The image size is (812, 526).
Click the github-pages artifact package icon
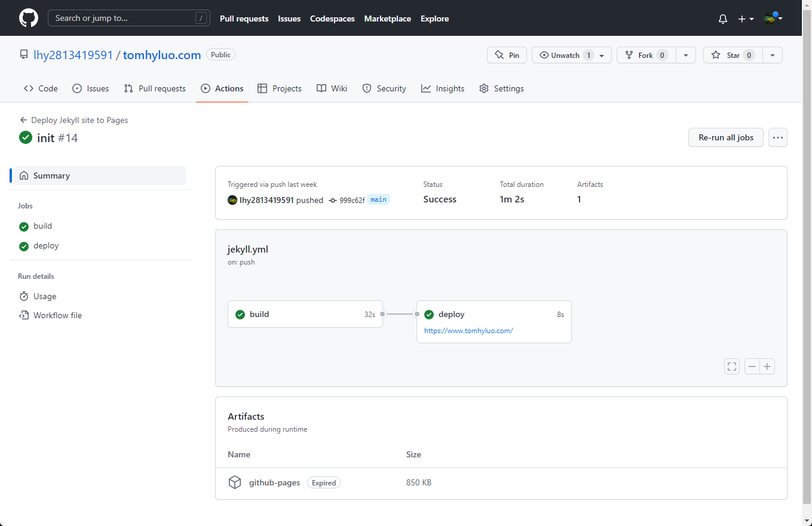point(235,482)
